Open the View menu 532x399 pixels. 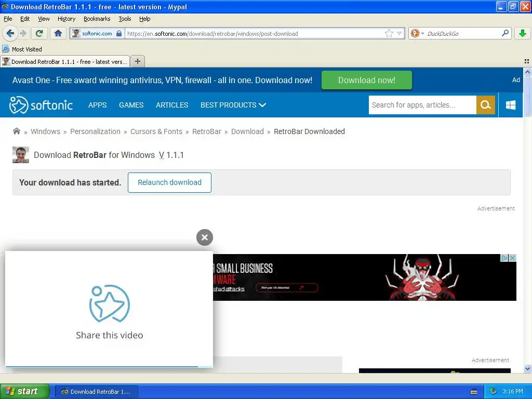44,19
